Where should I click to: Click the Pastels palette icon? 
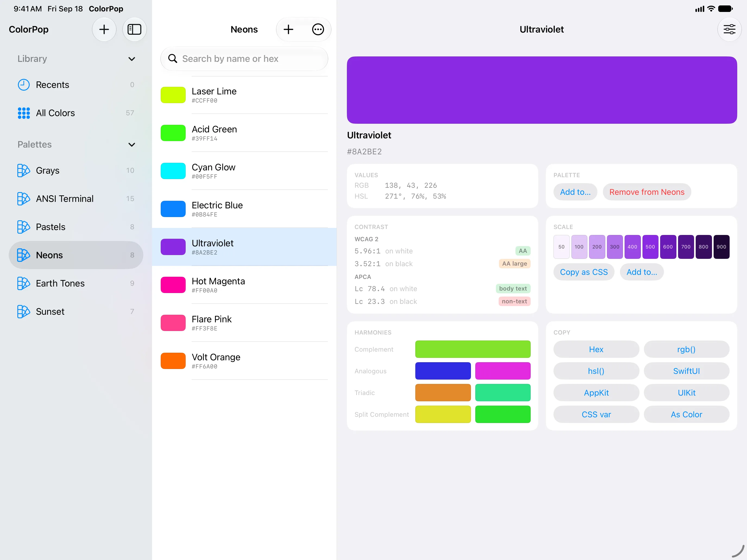point(24,227)
